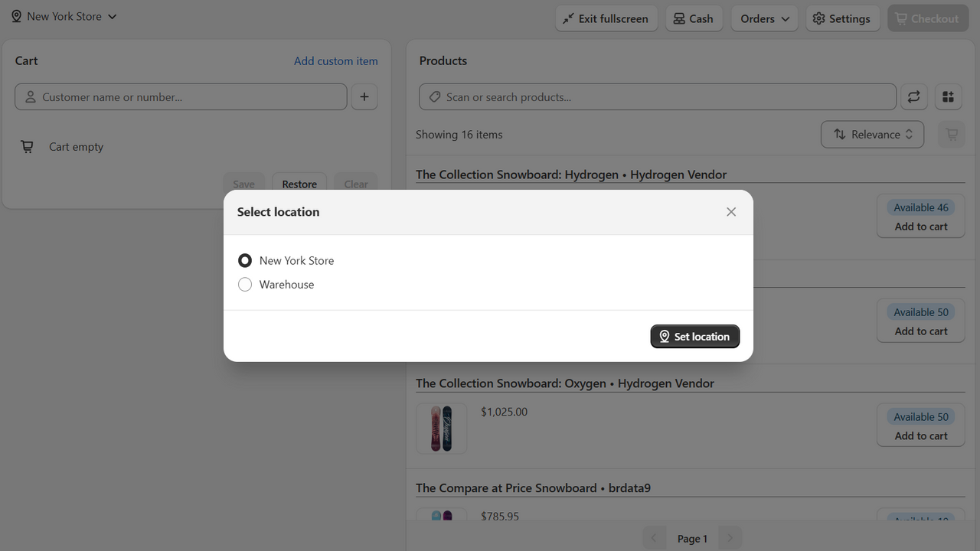The width and height of the screenshot is (980, 551).
Task: Click the Select location dialog title
Action: (278, 212)
